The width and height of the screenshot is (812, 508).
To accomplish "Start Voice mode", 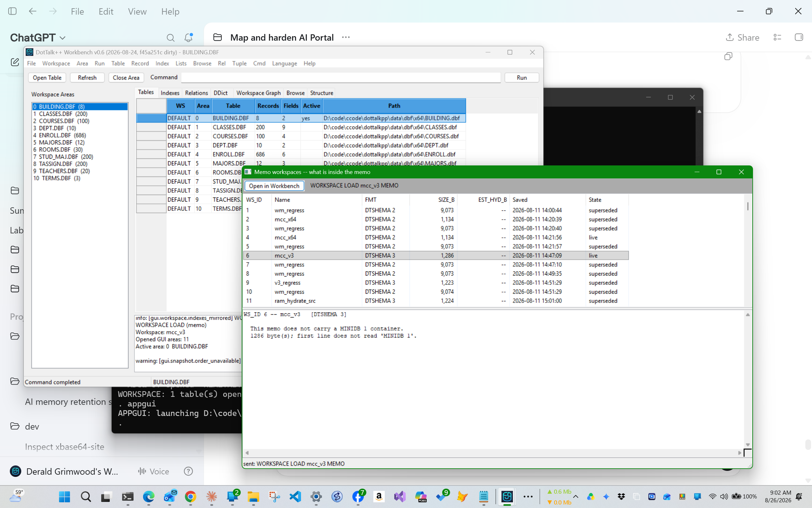I will pyautogui.click(x=153, y=471).
